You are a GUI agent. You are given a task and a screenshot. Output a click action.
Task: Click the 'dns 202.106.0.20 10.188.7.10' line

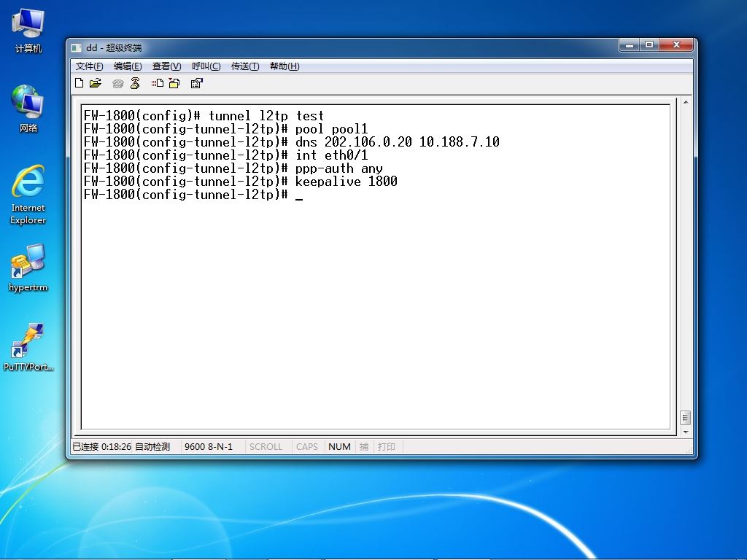pos(292,142)
